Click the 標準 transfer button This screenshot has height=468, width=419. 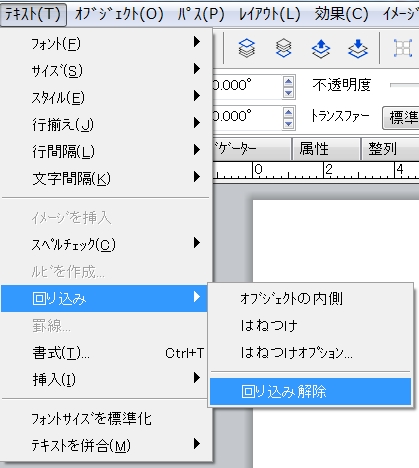(x=401, y=117)
